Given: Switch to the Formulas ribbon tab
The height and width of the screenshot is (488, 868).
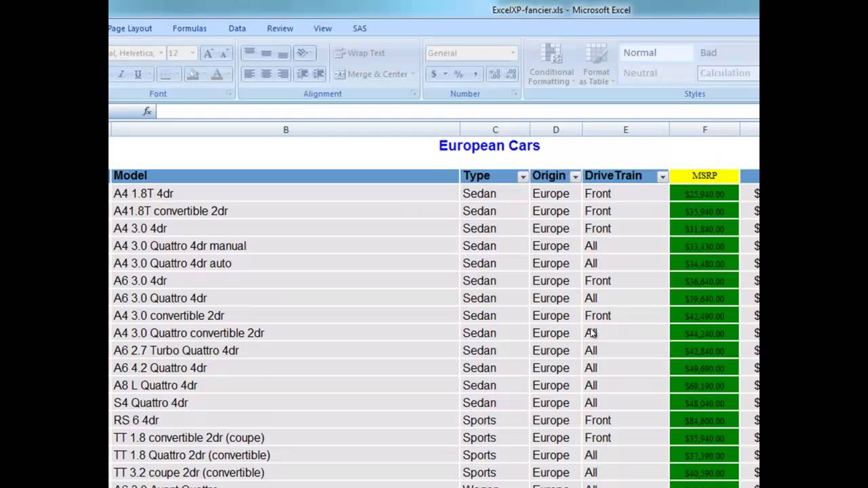Looking at the screenshot, I should (189, 28).
